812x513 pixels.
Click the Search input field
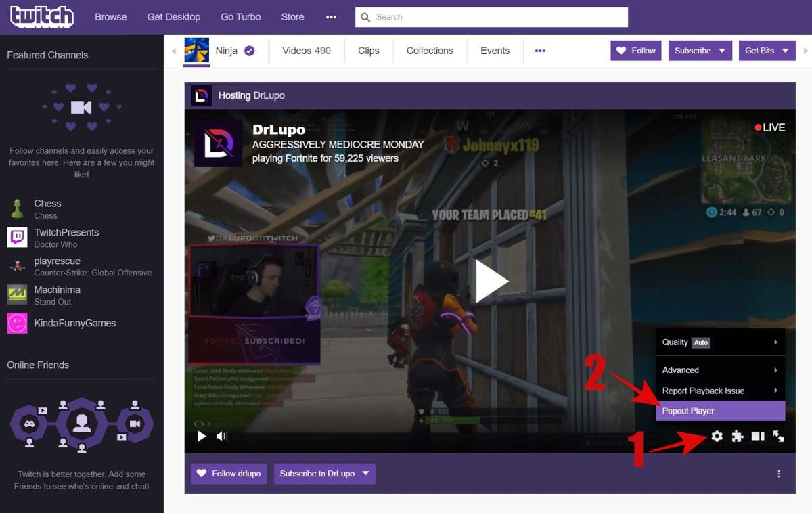click(x=491, y=17)
